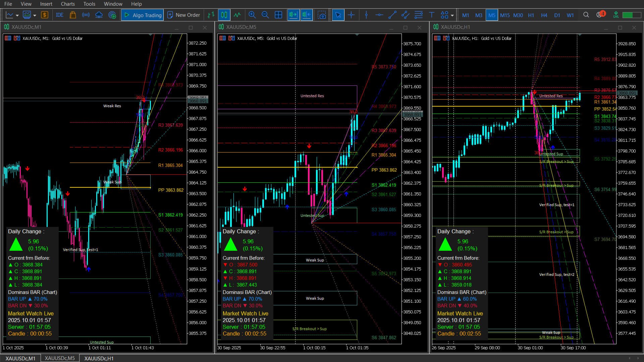644x362 pixels.
Task: Pick the trendline drawing tool
Action: tap(392, 15)
